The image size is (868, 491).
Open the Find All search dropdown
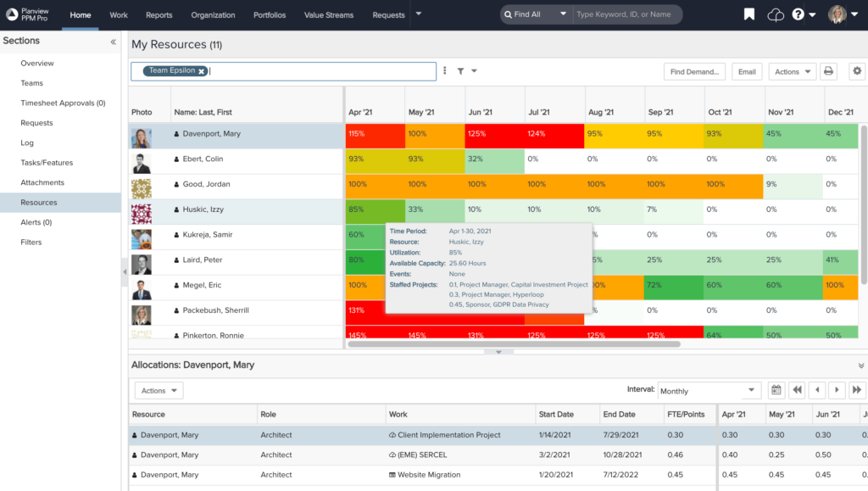pos(536,14)
